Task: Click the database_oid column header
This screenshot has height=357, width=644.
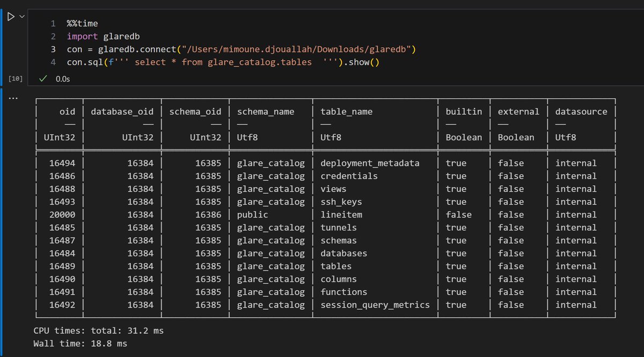Action: (x=122, y=112)
